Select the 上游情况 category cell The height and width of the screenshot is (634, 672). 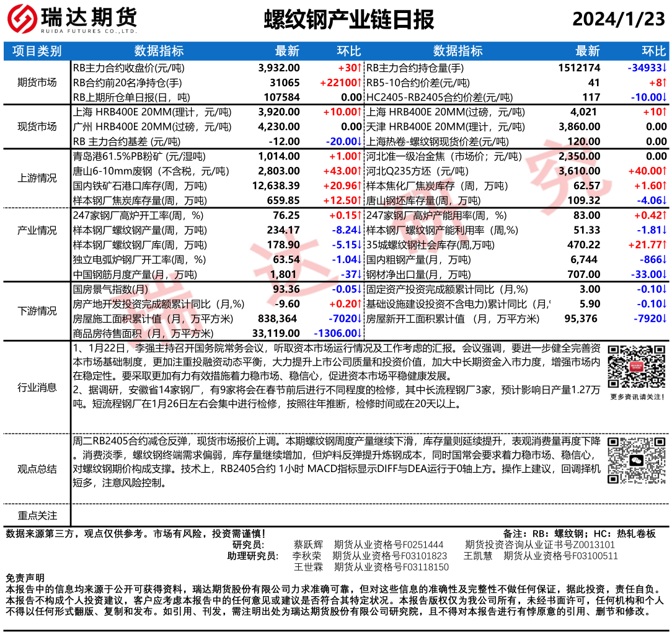pyautogui.click(x=37, y=178)
